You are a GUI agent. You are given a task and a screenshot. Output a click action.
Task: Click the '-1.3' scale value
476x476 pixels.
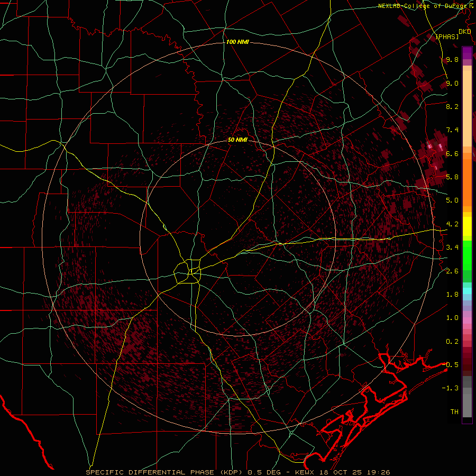[450, 388]
